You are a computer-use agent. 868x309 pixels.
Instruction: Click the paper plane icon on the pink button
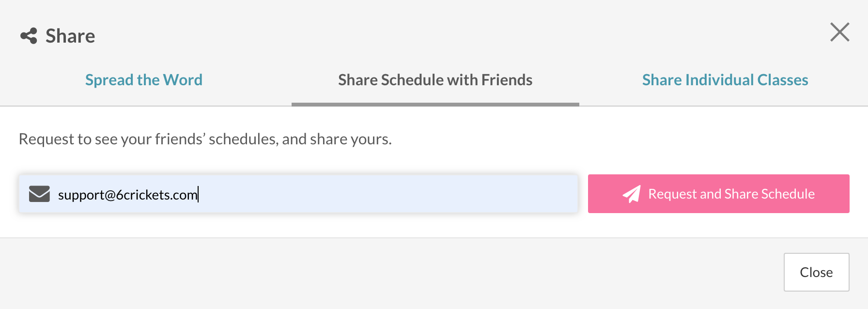click(x=632, y=194)
